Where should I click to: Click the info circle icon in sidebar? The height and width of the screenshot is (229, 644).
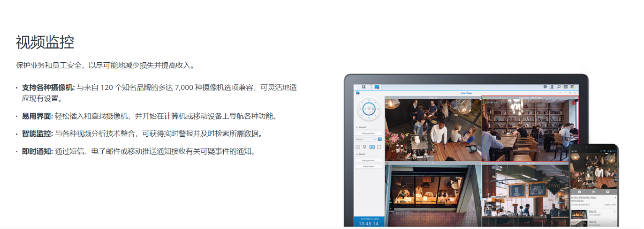coord(357,147)
